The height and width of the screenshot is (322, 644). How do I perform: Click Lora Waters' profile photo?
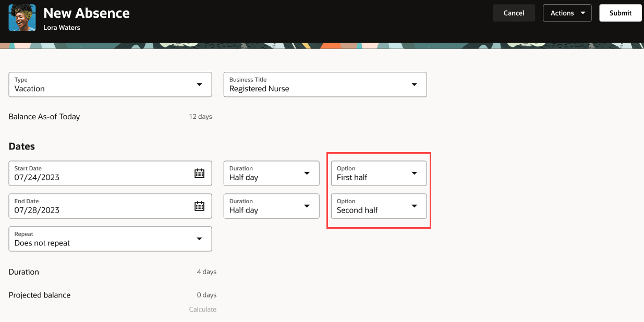[22, 18]
